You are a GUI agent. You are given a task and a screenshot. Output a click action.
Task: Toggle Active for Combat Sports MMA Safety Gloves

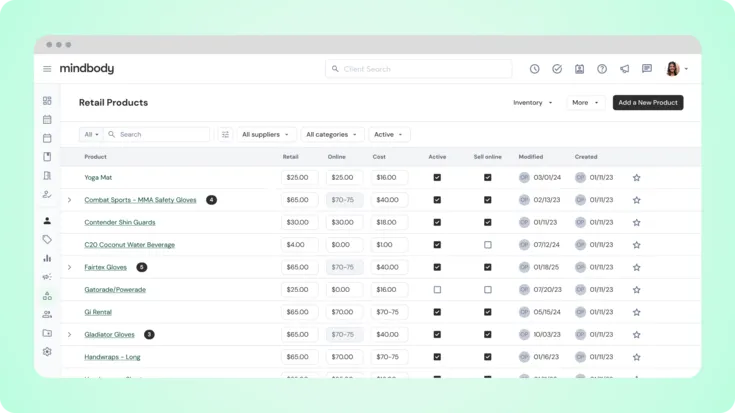click(x=437, y=200)
